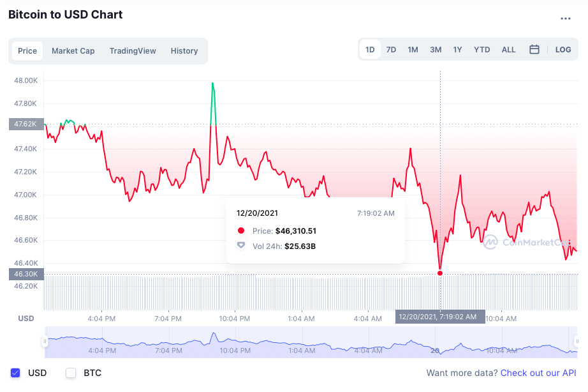Viewport: 588px width, 392px height.
Task: Click the red marker dot on the chart crosshair
Action: click(x=439, y=272)
